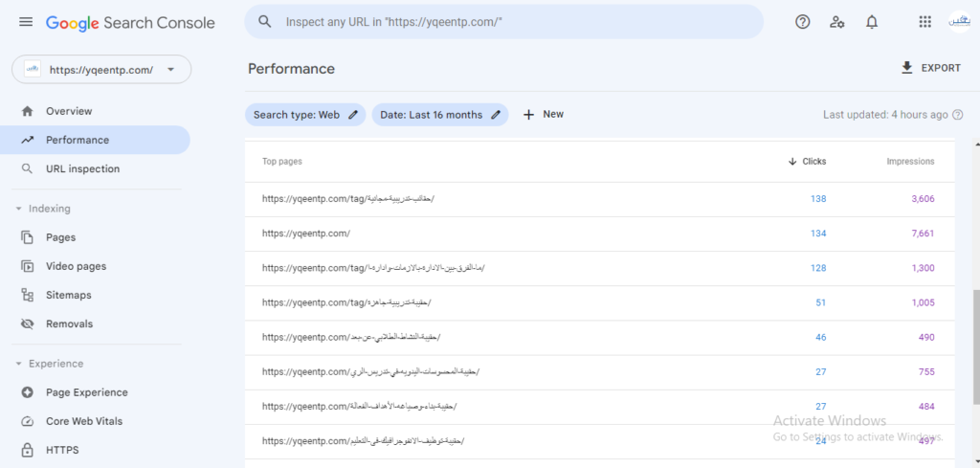Click the Export download icon
Image resolution: width=980 pixels, height=468 pixels.
(x=907, y=68)
